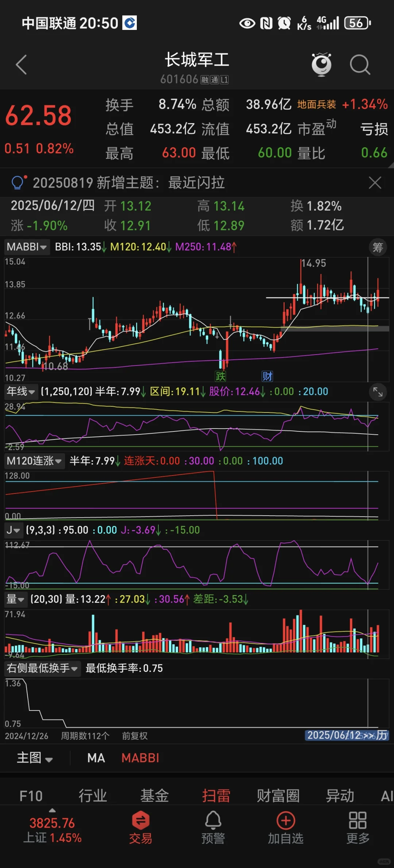The image size is (394, 868).
Task: Open the 年线 indicator dropdown
Action: pyautogui.click(x=21, y=391)
